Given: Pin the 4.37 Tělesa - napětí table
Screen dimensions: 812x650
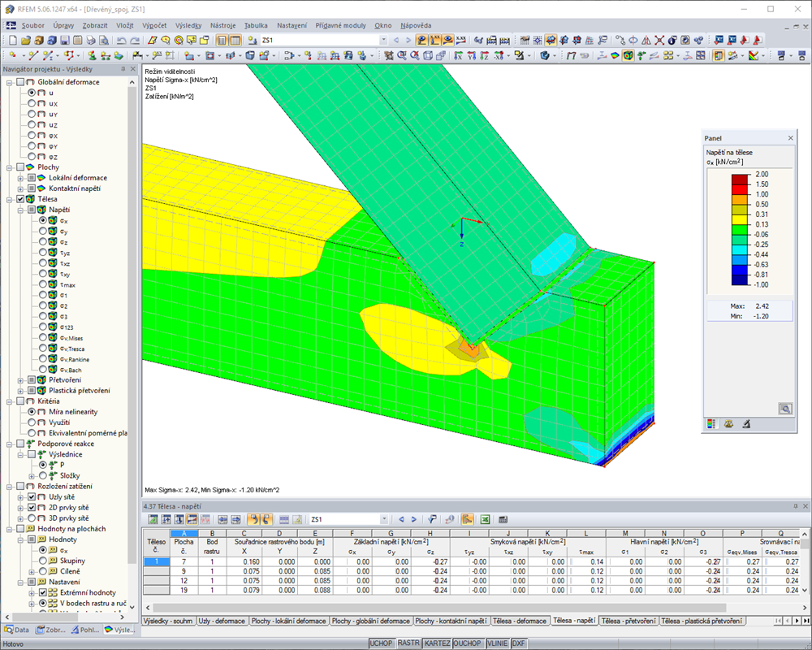Looking at the screenshot, I should coord(796,506).
